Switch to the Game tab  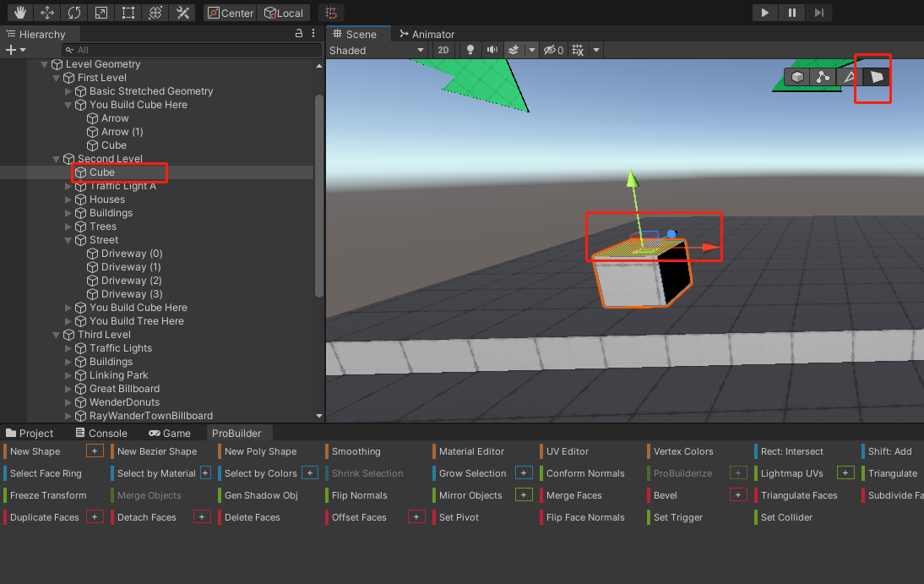tap(171, 433)
